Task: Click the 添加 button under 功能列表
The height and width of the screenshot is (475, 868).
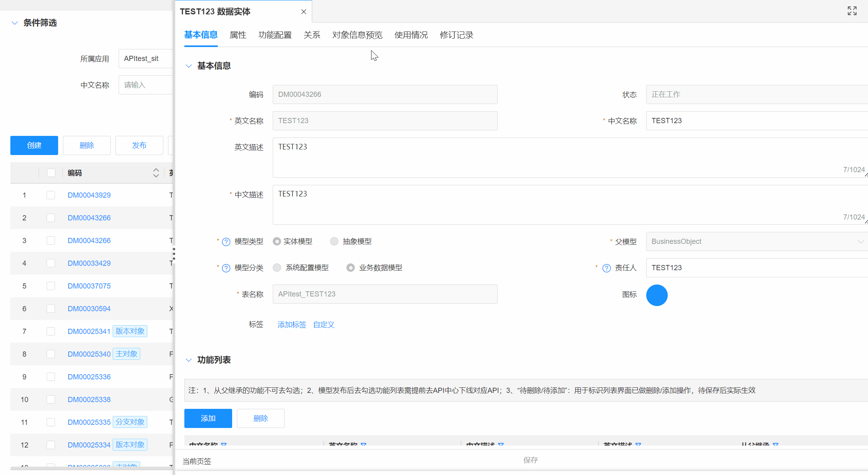Action: (x=208, y=418)
